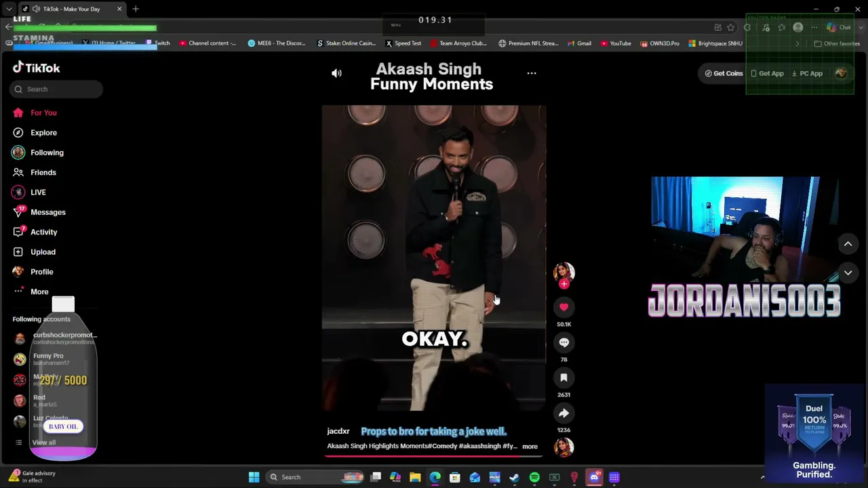Open the Brightspace SNHU bookmark
Image resolution: width=868 pixels, height=488 pixels.
[715, 43]
